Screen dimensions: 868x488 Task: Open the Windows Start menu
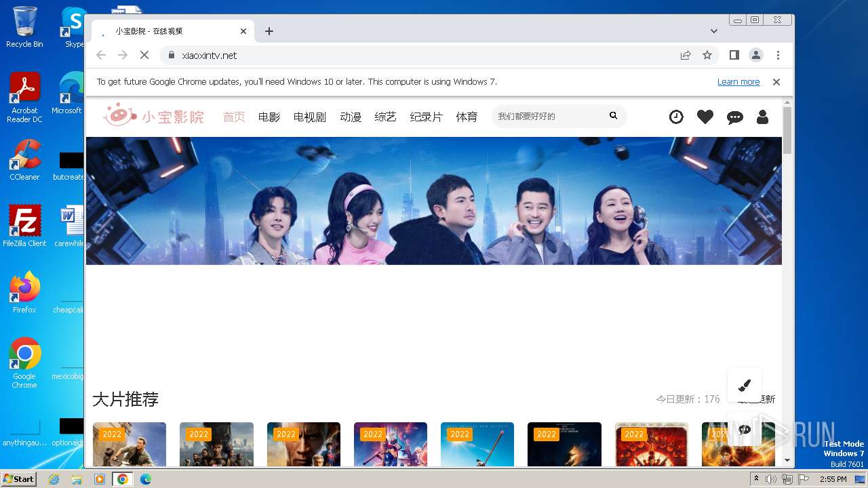pyautogui.click(x=19, y=479)
